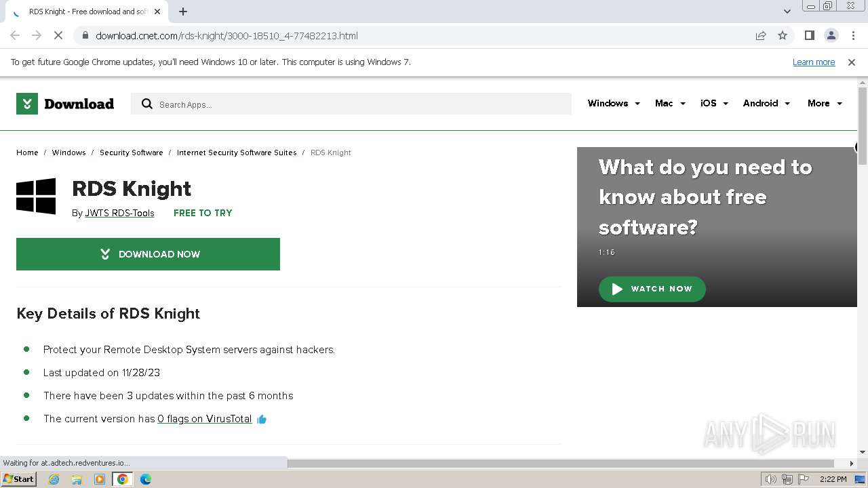This screenshot has height=488, width=868.
Task: Click the network tray icon
Action: (787, 479)
